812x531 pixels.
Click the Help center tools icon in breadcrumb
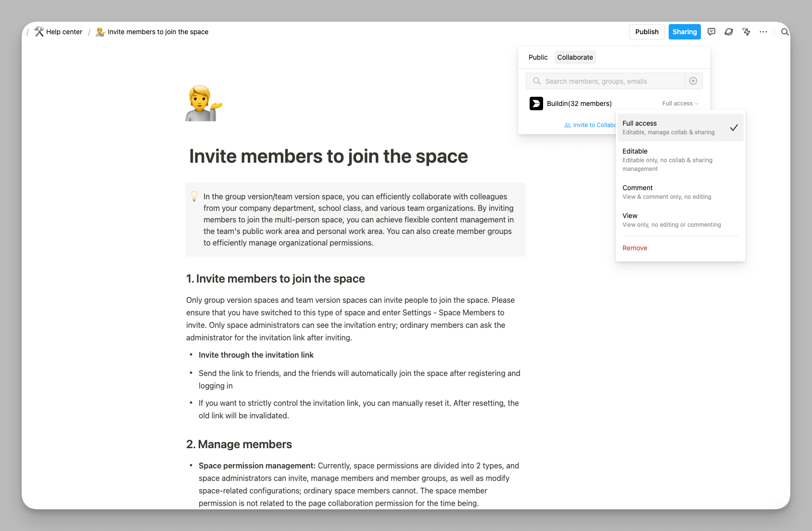39,31
